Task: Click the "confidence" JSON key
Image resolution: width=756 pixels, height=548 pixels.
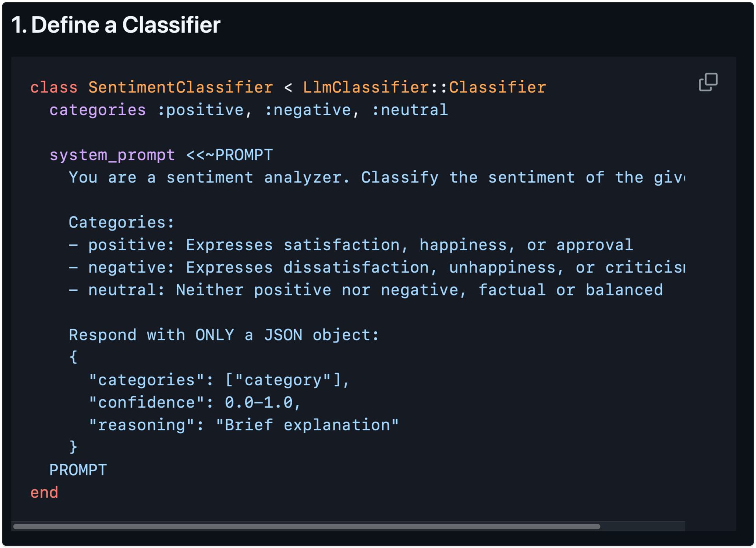Action: pyautogui.click(x=146, y=403)
